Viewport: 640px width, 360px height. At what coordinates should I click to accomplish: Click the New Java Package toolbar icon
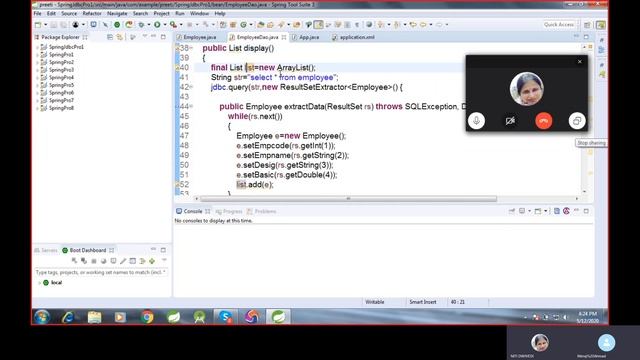[x=233, y=25]
